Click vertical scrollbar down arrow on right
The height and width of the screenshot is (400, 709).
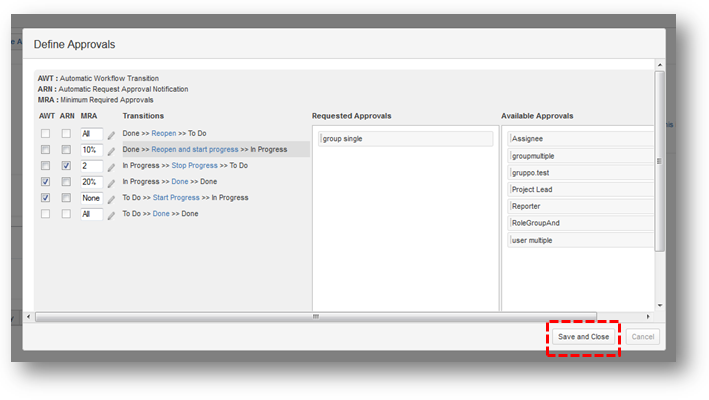[660, 305]
